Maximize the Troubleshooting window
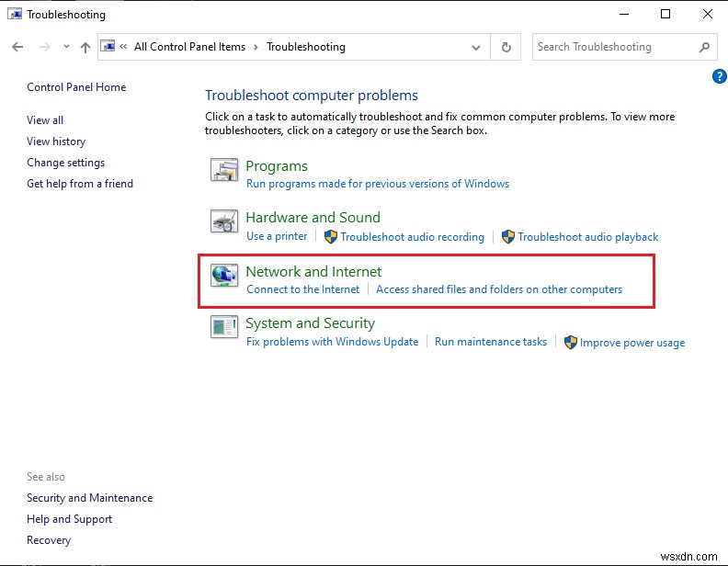728x566 pixels. (665, 14)
